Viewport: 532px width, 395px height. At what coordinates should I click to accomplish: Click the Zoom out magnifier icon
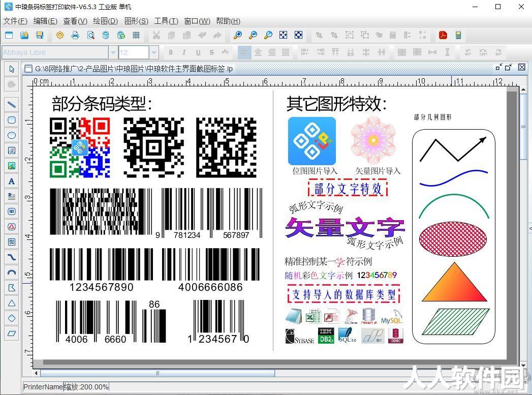pyautogui.click(x=253, y=35)
